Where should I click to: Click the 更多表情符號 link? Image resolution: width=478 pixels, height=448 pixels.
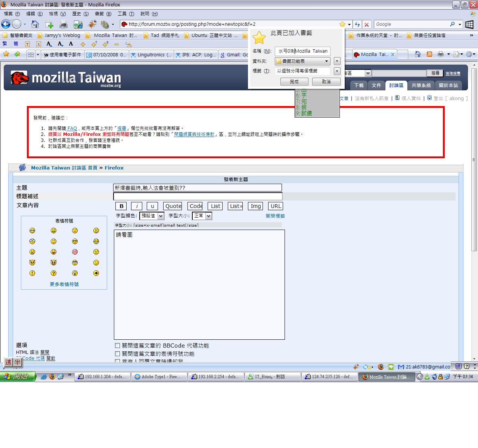coord(64,284)
